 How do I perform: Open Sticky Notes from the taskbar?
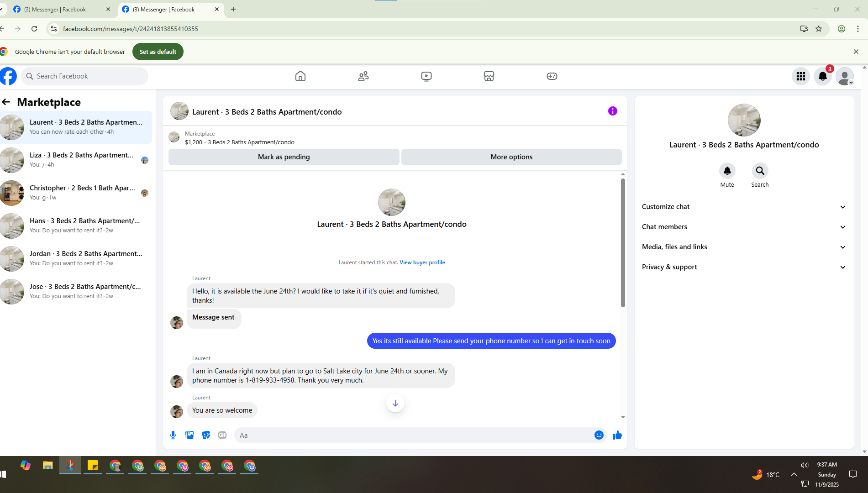coord(93,466)
